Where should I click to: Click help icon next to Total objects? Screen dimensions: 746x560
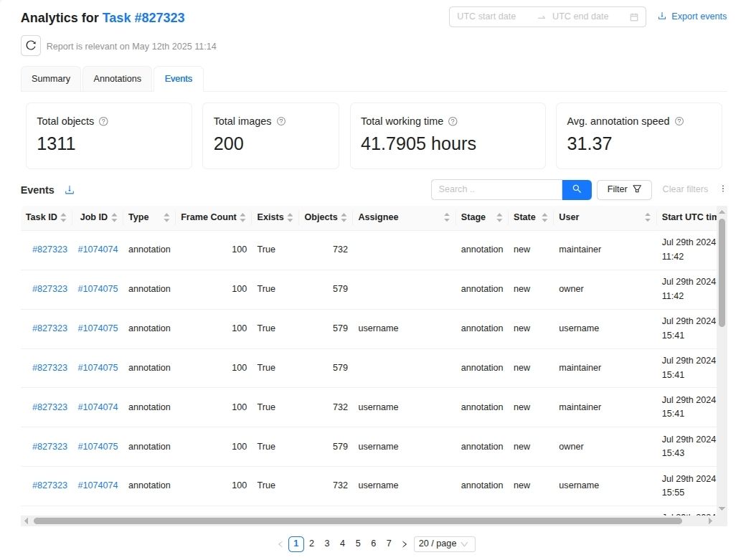click(x=103, y=122)
